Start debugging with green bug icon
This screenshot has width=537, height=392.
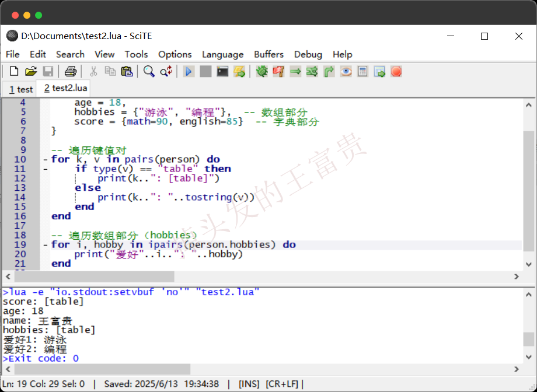(x=261, y=72)
